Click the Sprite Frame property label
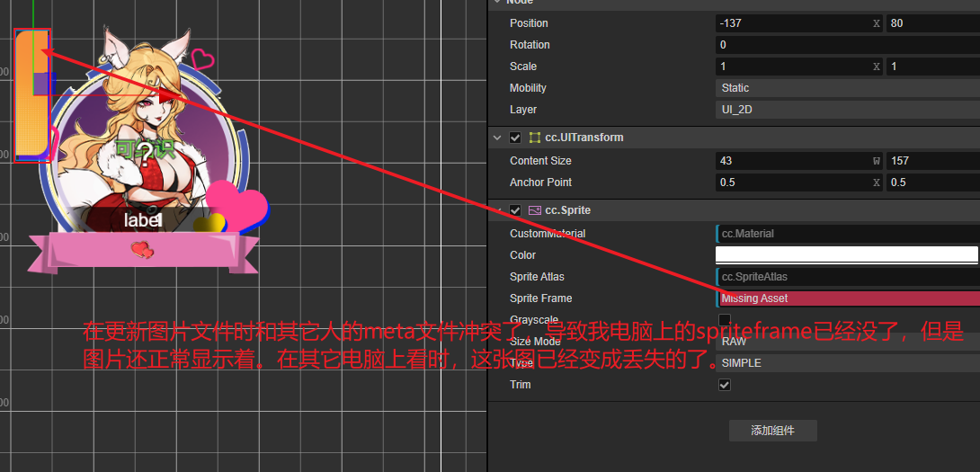The height and width of the screenshot is (472, 980). pyautogui.click(x=540, y=298)
